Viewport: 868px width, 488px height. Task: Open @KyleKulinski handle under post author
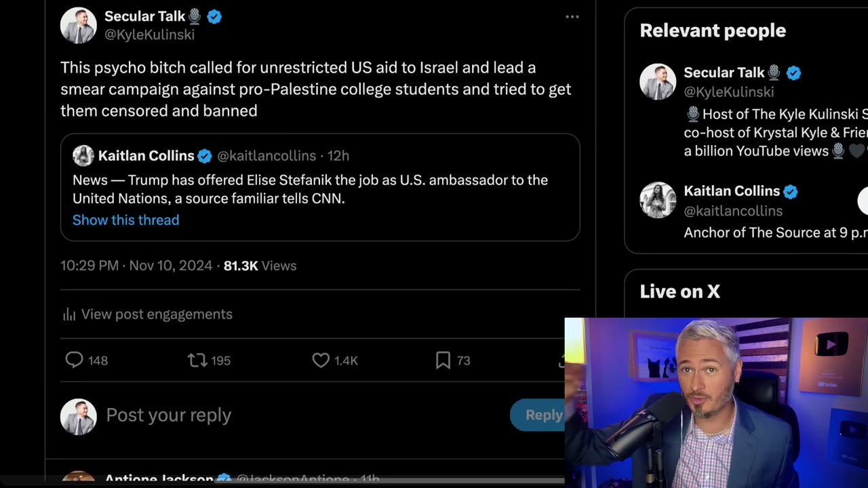[149, 35]
